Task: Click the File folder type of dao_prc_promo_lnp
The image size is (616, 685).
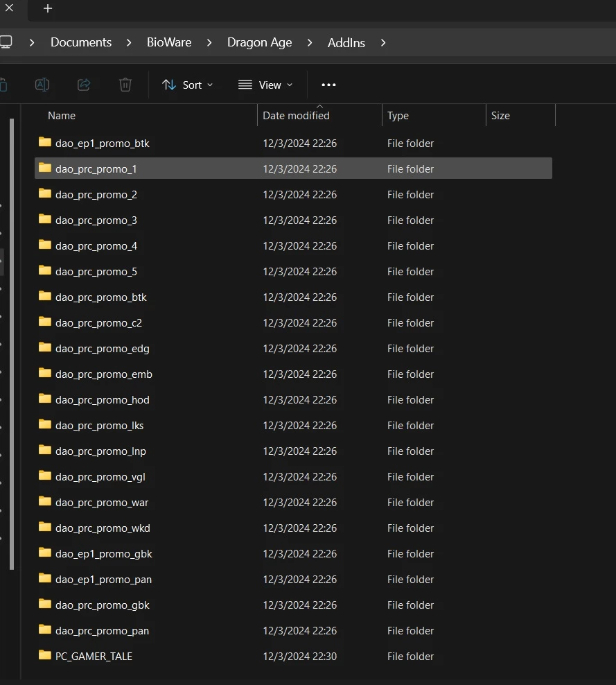Action: point(410,451)
